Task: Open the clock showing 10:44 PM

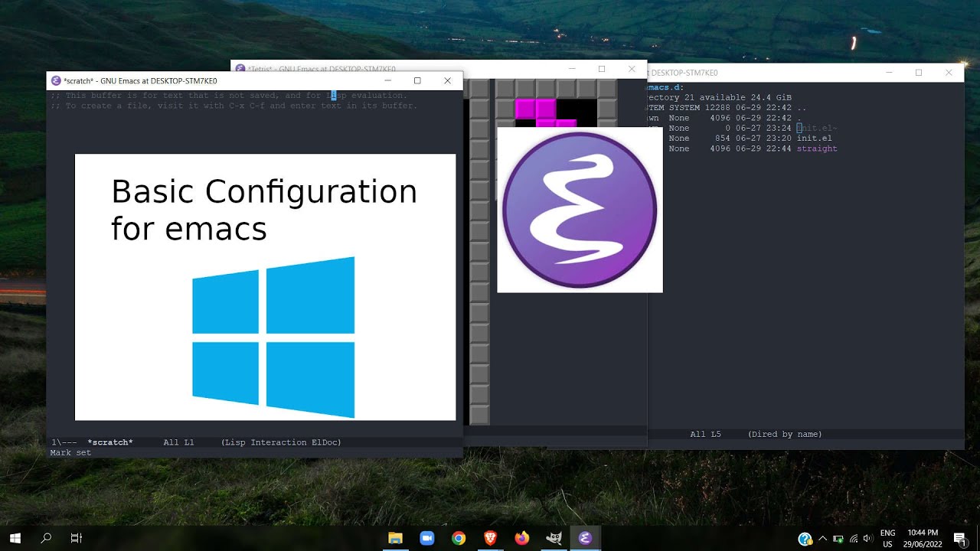Action: (922, 538)
